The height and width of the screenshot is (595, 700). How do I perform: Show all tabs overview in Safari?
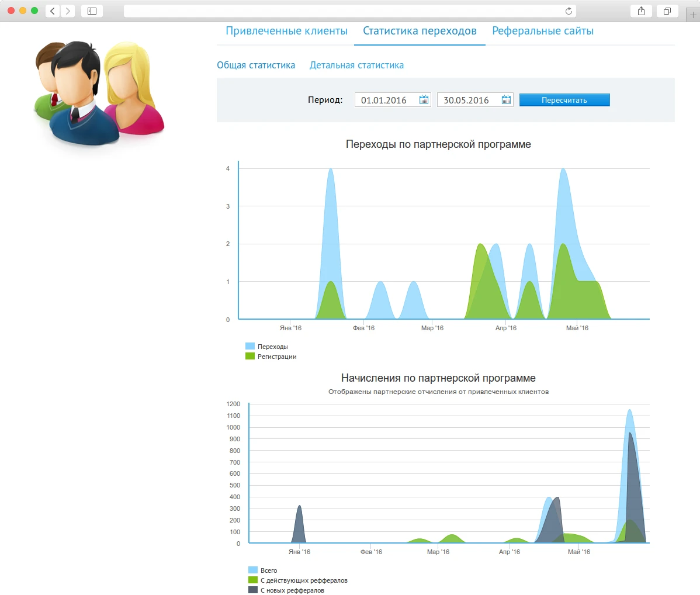pyautogui.click(x=667, y=11)
